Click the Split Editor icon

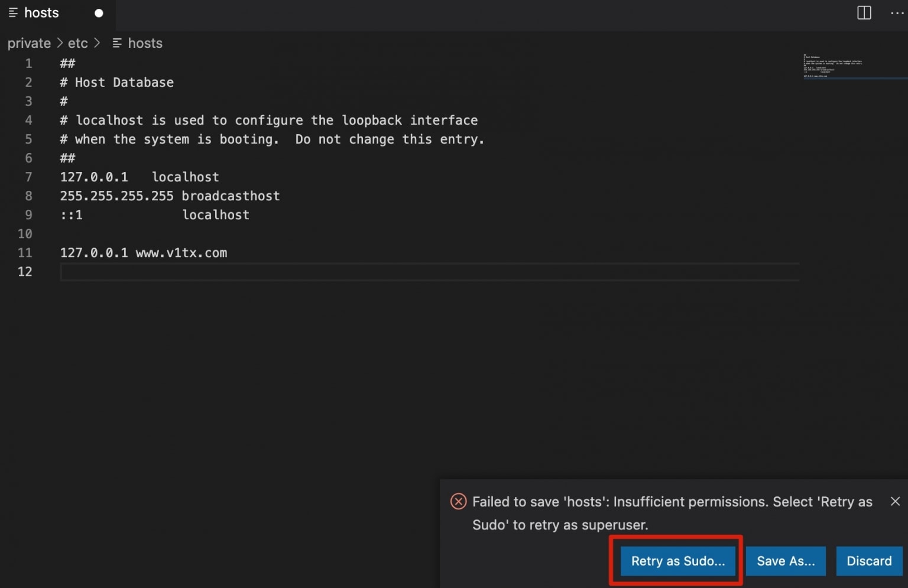pos(864,13)
